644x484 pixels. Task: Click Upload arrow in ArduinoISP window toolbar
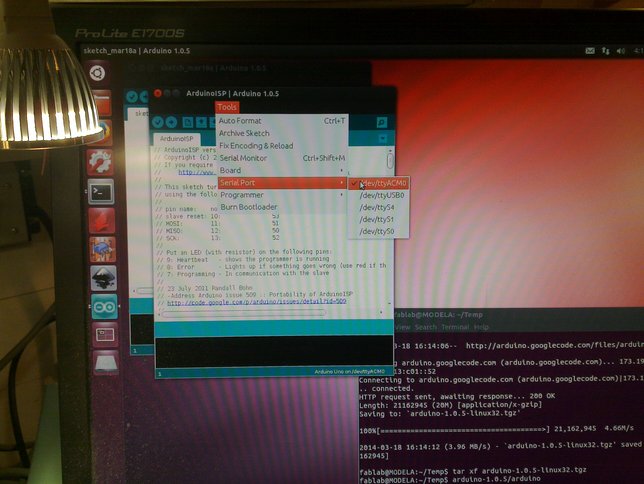[x=171, y=122]
